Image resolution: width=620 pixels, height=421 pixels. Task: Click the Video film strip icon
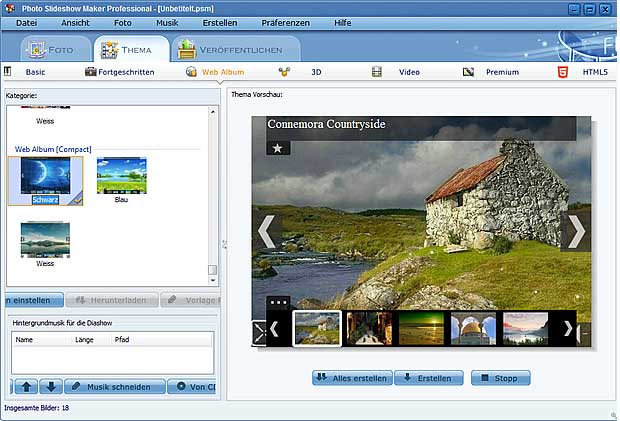[x=377, y=72]
